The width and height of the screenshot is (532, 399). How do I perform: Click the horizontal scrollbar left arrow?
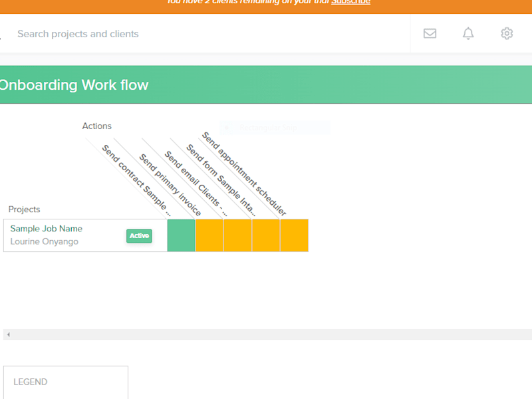pyautogui.click(x=9, y=334)
